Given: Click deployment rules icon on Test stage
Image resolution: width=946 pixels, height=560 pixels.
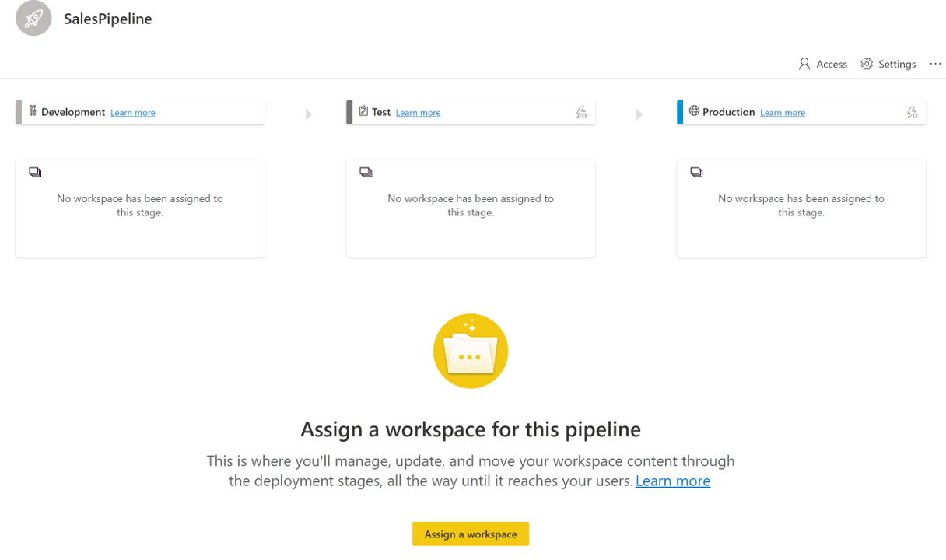Looking at the screenshot, I should [x=581, y=113].
